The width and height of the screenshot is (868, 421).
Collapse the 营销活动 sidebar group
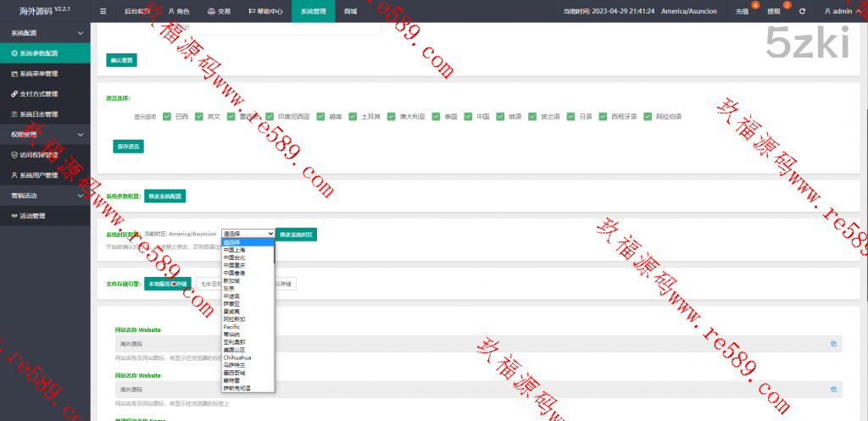coord(80,196)
